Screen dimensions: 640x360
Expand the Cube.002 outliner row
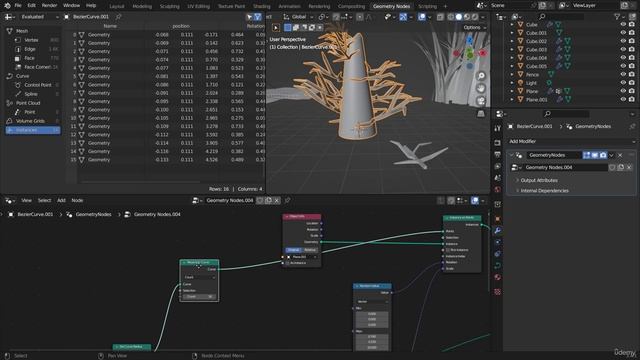pos(512,41)
